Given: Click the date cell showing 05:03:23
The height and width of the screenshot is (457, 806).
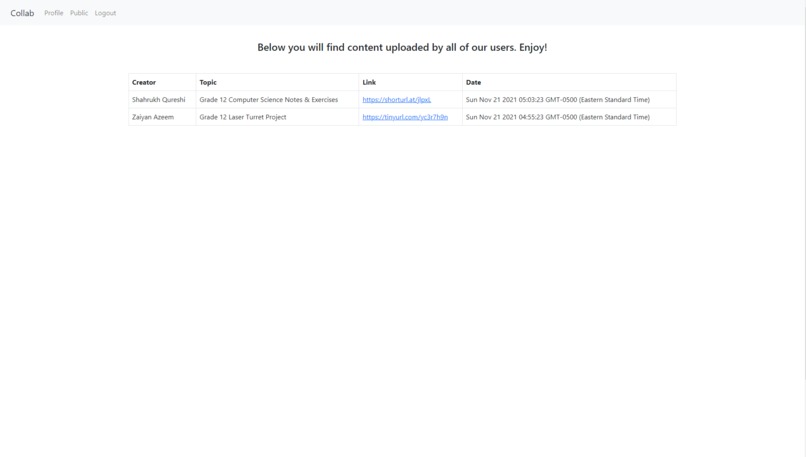Looking at the screenshot, I should coord(569,100).
